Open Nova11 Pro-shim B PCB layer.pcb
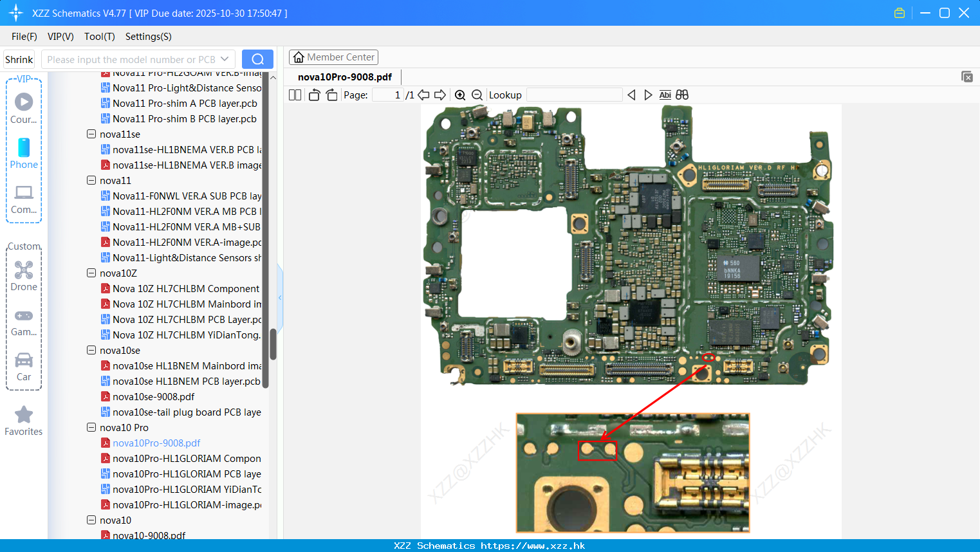The width and height of the screenshot is (980, 552). click(x=185, y=119)
